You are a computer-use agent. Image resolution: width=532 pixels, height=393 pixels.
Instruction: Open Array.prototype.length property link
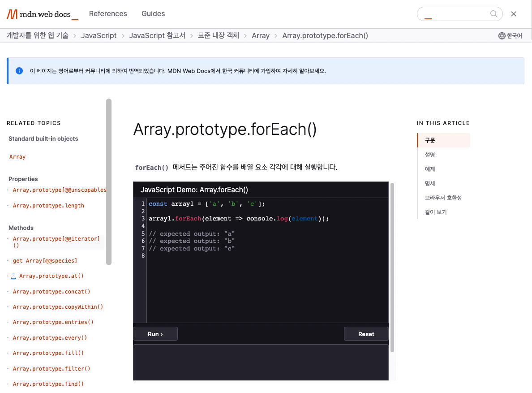(x=48, y=206)
